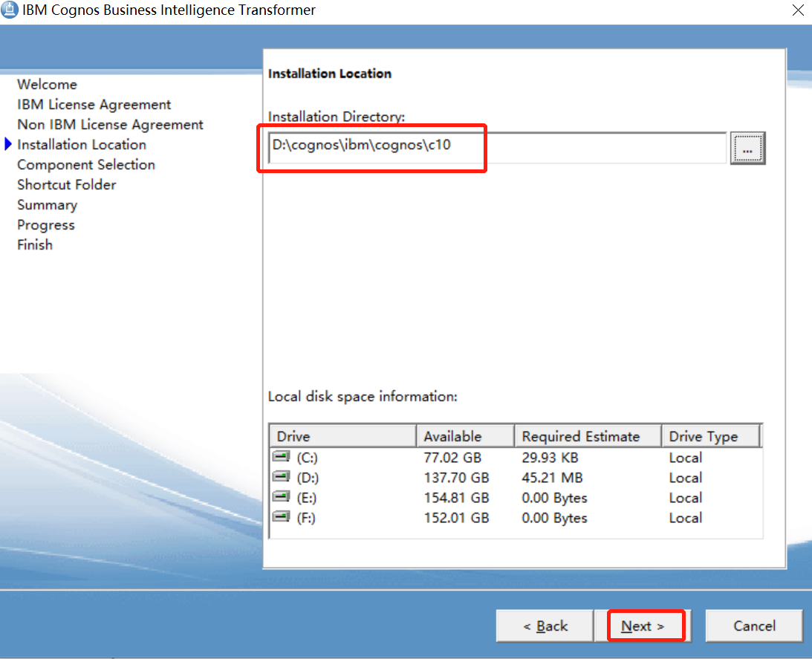This screenshot has width=812, height=659.
Task: Click the Local type in C: row
Action: tap(685, 458)
